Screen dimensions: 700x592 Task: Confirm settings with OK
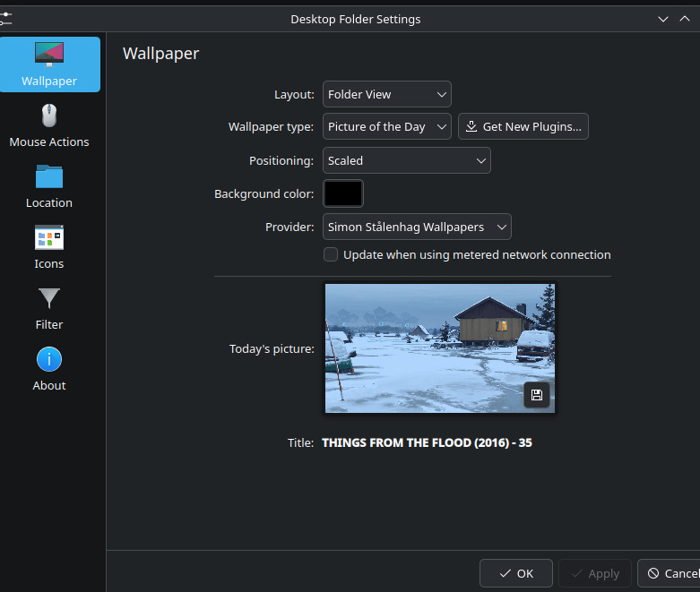(515, 573)
